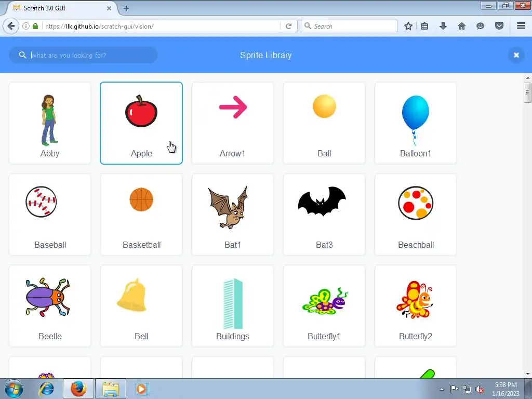Pick the Arrow1 sprite

point(233,123)
